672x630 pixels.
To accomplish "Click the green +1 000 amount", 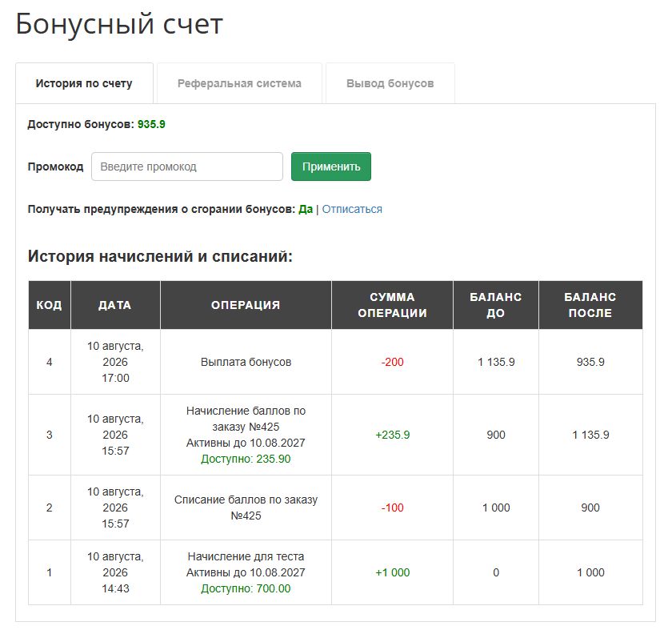I will 393,572.
